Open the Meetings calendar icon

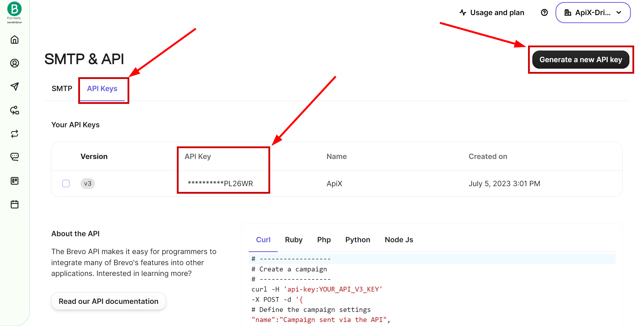pos(15,204)
